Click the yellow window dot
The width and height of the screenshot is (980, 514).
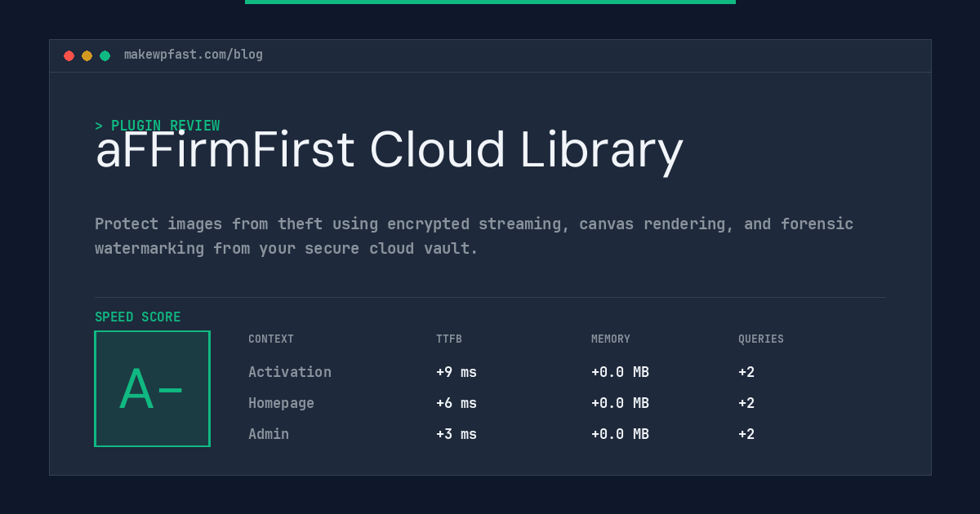[x=87, y=55]
